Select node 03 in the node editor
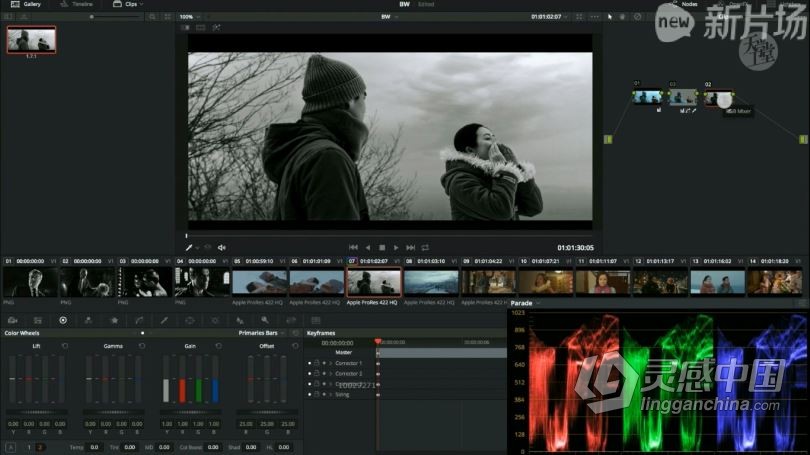 point(682,97)
